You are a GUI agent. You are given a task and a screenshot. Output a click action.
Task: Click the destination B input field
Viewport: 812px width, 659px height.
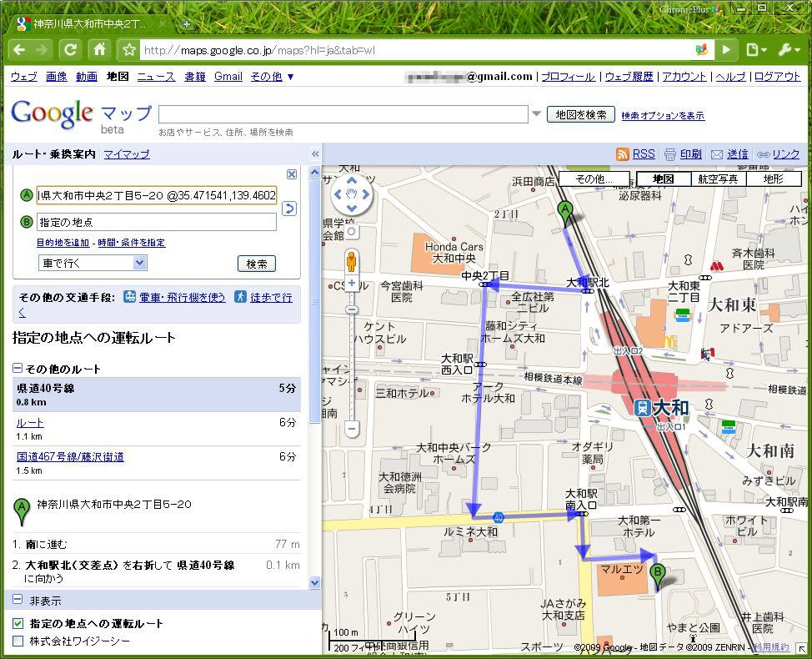pos(157,222)
